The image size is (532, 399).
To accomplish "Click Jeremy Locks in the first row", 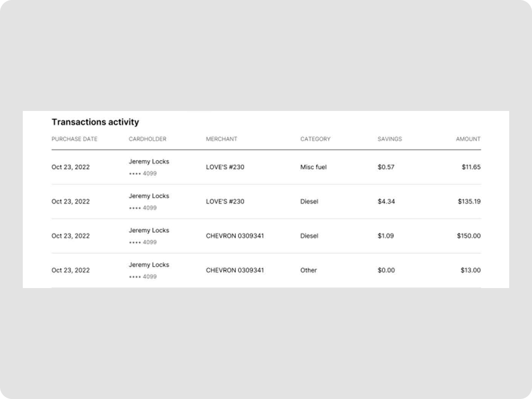I will 149,162.
